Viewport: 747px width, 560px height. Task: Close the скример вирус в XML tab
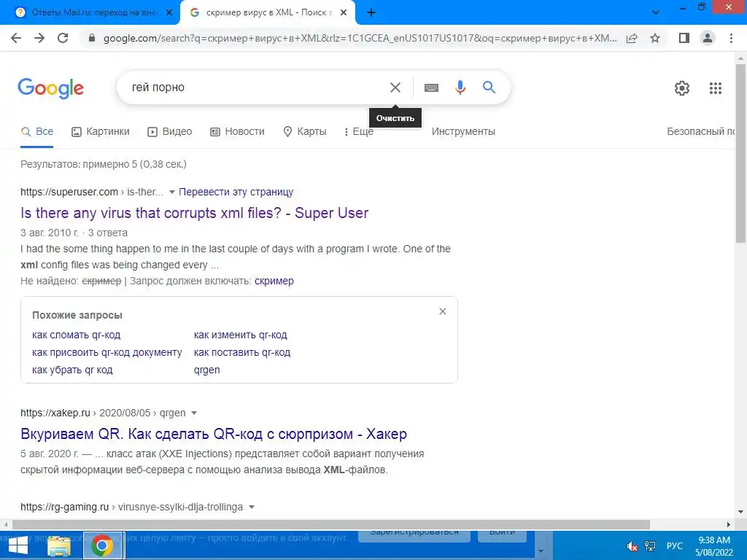click(x=344, y=12)
